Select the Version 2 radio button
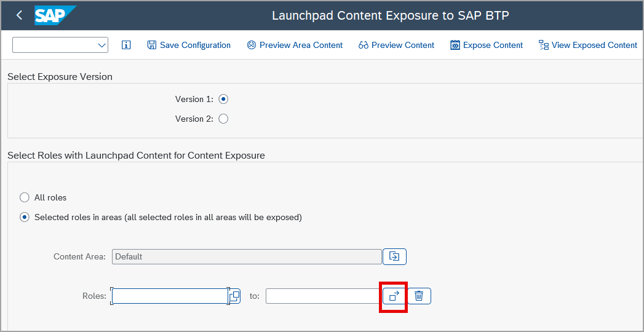Screen dimensions: 644x332 [x=223, y=119]
